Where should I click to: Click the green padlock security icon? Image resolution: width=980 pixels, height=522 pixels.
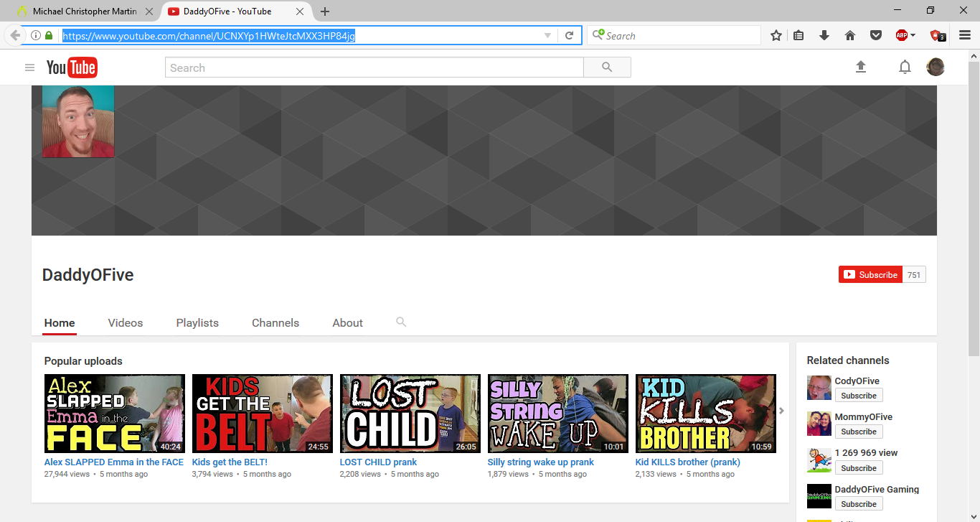click(49, 35)
